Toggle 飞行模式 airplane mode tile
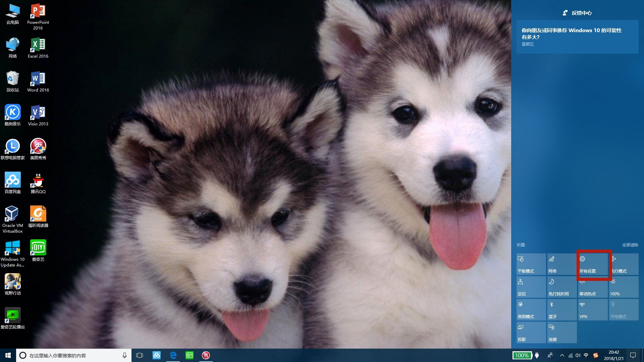The height and width of the screenshot is (362, 644). pos(624,264)
